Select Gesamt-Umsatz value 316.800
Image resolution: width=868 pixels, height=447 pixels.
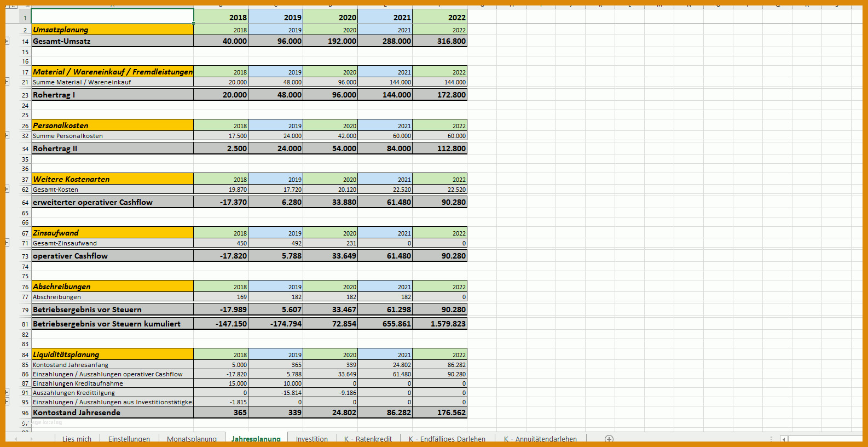coord(440,41)
